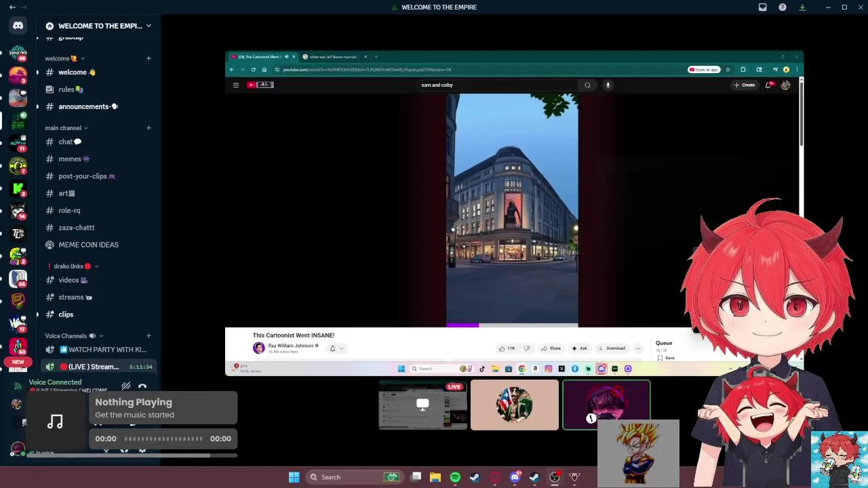868x488 pixels.
Task: Switch to Jeff Bezos Chrome tab
Action: [x=334, y=56]
